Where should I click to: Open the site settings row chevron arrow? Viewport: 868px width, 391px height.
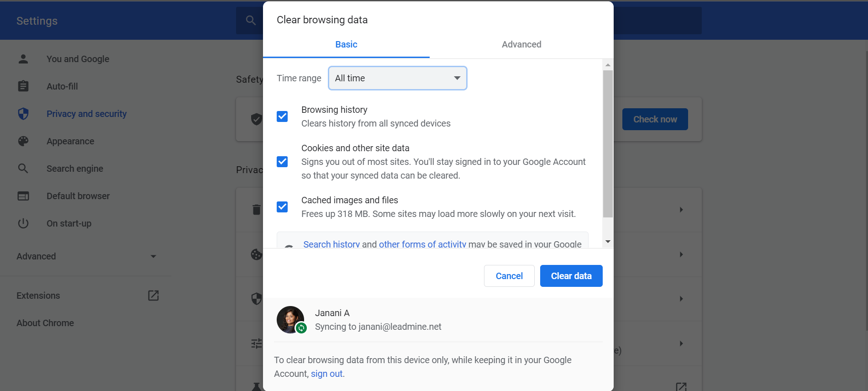click(x=681, y=343)
